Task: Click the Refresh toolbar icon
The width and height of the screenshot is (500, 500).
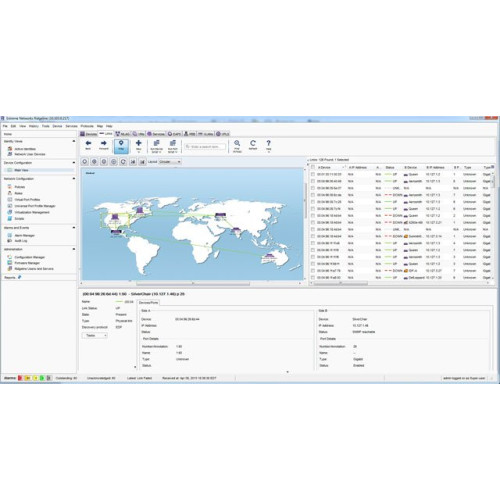Action: 253,144
